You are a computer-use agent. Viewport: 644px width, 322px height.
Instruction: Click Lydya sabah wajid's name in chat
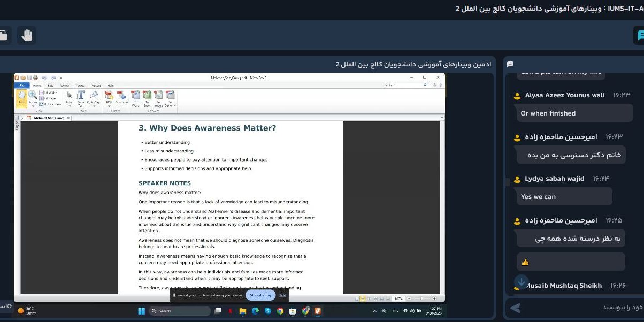555,179
